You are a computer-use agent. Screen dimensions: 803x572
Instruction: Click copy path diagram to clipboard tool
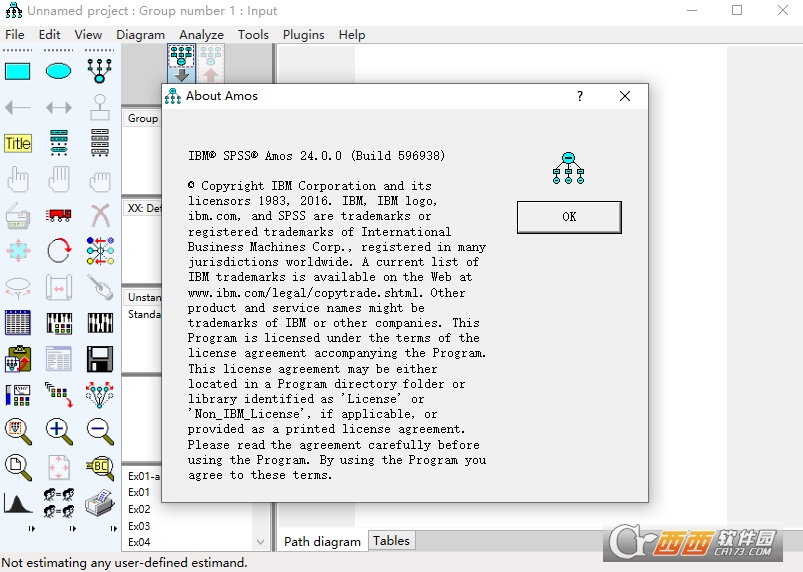pos(18,358)
